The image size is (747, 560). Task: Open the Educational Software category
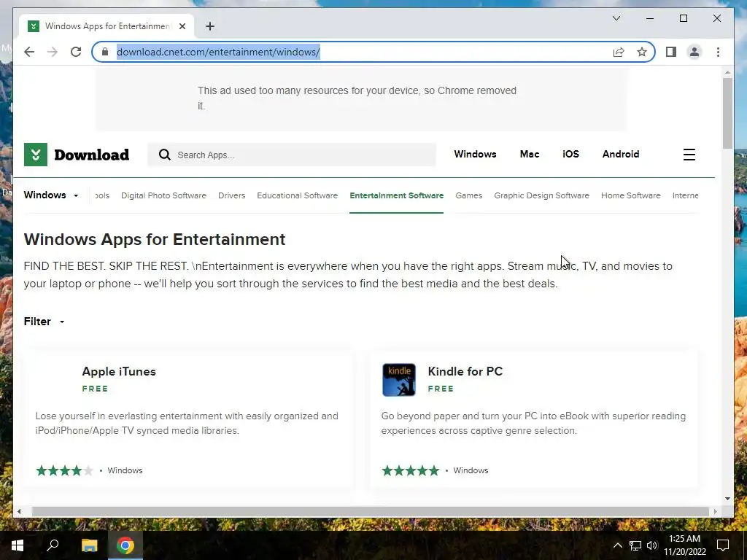point(298,195)
